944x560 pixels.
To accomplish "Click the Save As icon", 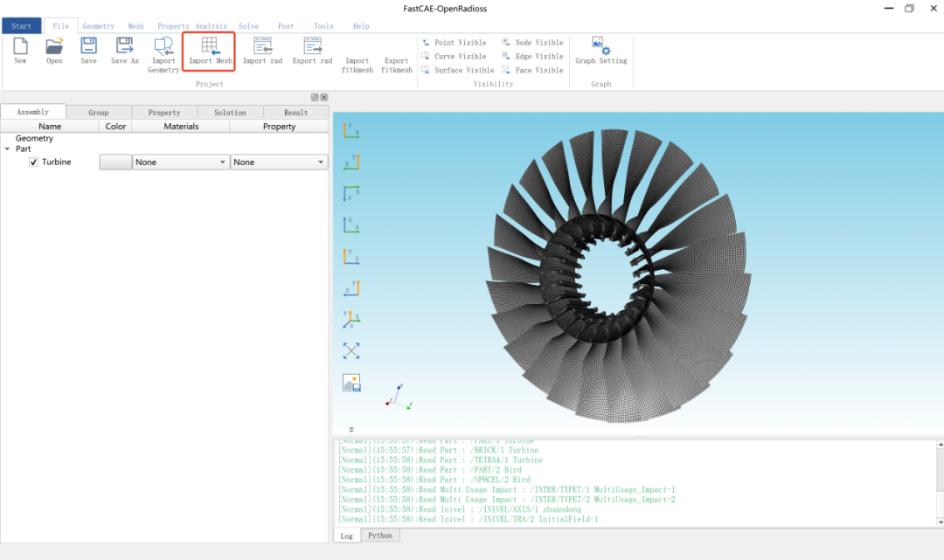I will (125, 45).
